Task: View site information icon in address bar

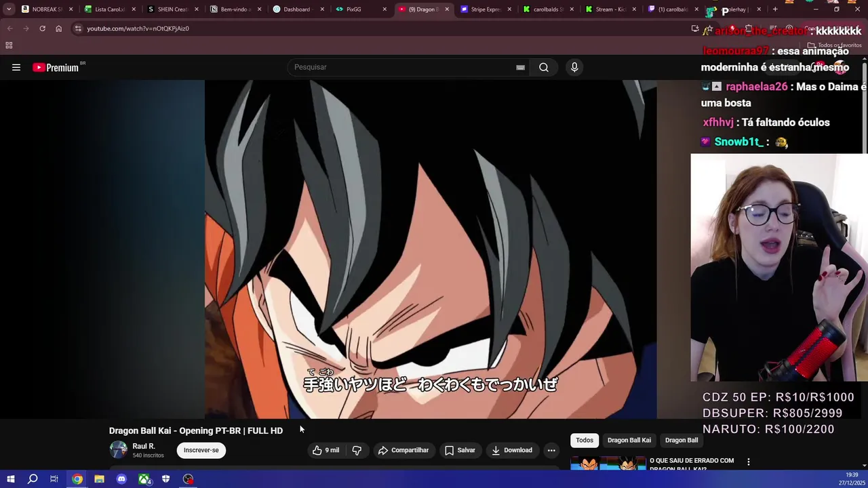Action: tap(78, 28)
